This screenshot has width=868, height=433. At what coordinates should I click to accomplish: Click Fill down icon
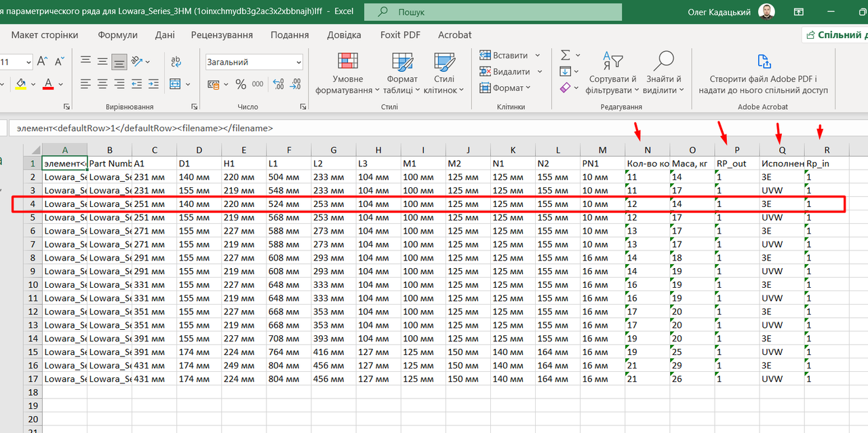[x=565, y=71]
